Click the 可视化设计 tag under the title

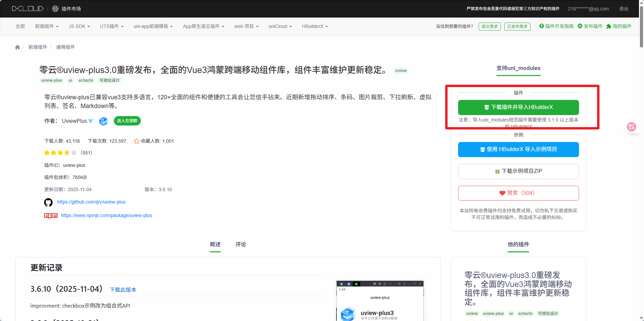point(109,80)
